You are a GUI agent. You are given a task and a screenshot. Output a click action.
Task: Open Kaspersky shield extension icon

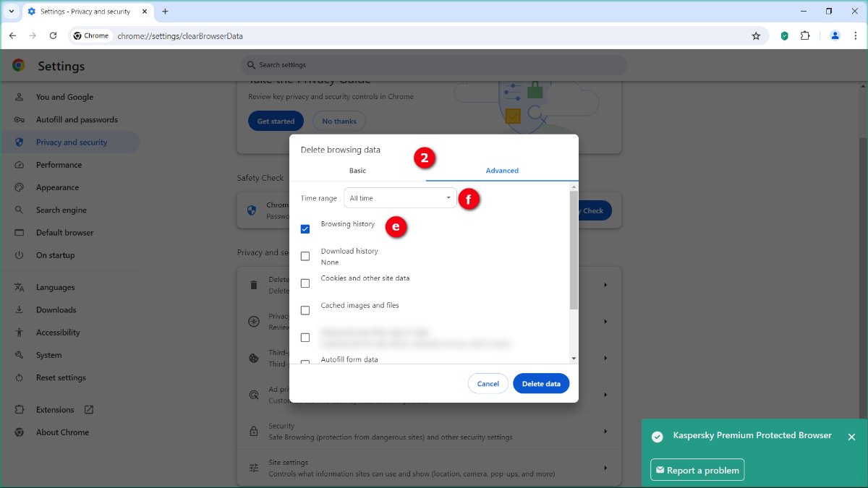click(785, 35)
